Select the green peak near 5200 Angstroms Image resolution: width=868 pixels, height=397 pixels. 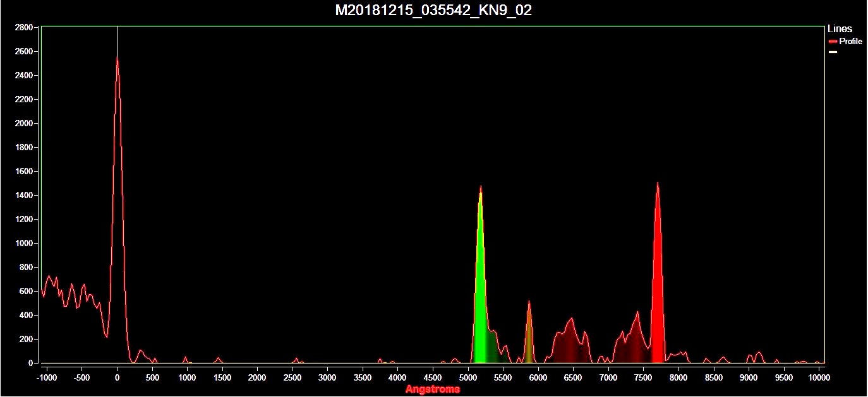coord(480,284)
